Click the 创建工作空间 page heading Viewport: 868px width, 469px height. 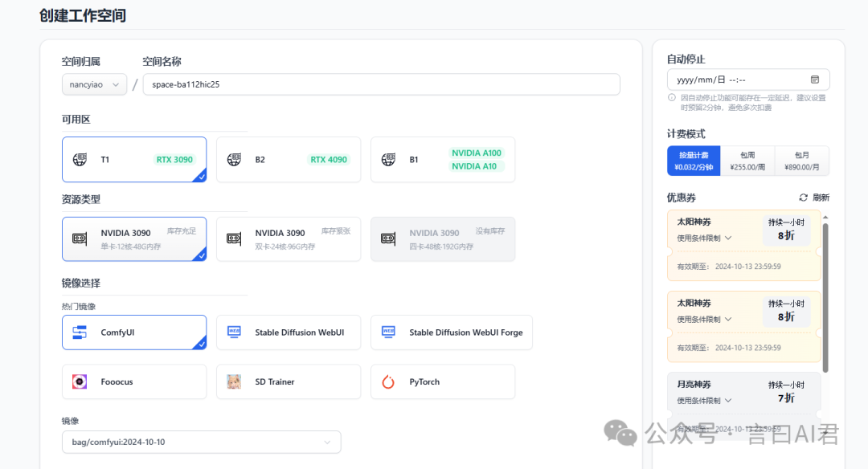pos(83,15)
